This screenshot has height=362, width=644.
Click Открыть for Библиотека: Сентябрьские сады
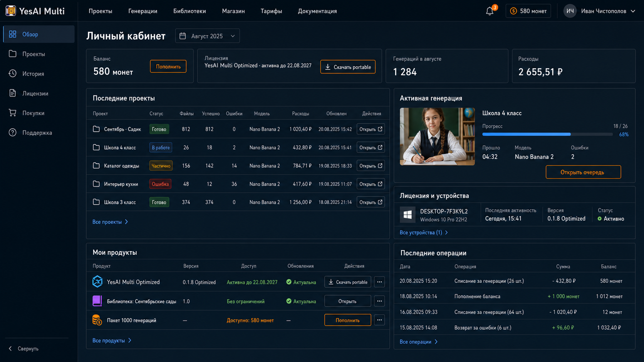click(347, 301)
